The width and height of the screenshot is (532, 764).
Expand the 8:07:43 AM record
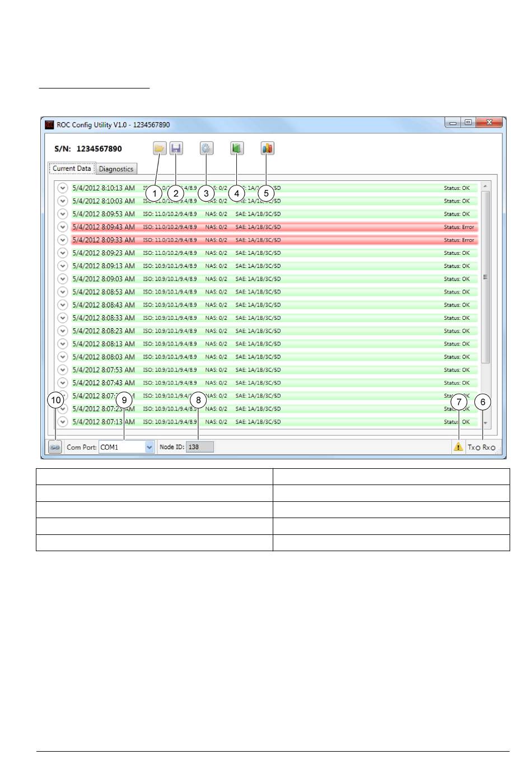[x=63, y=383]
